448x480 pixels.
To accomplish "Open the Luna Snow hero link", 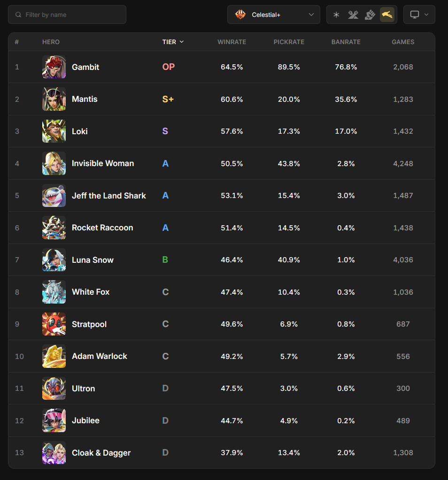I will (x=93, y=260).
